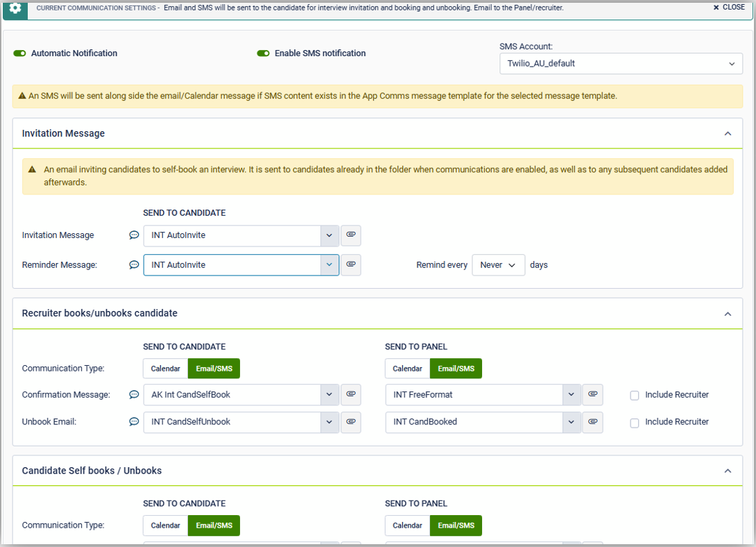756x547 pixels.
Task: Collapse the Invitation Message section
Action: [x=728, y=133]
